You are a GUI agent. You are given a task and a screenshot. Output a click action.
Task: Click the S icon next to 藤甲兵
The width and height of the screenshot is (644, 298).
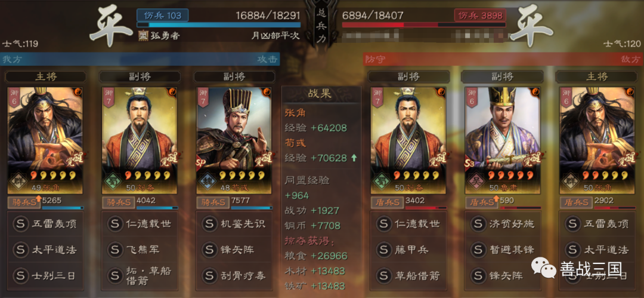(x=383, y=250)
